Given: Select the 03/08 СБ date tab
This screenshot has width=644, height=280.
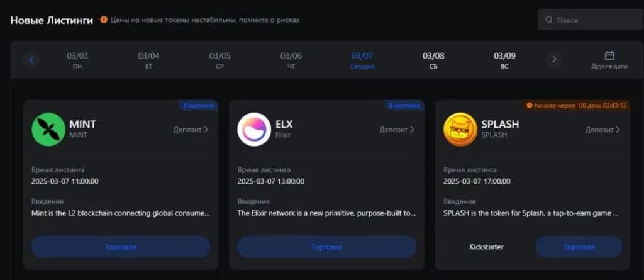Looking at the screenshot, I should pyautogui.click(x=433, y=60).
